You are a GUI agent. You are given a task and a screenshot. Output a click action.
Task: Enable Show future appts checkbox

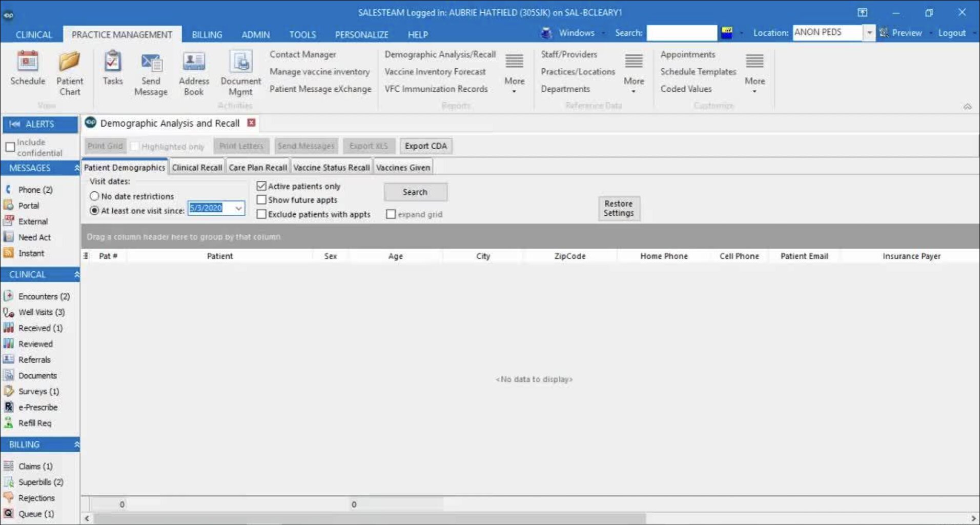[x=261, y=200]
